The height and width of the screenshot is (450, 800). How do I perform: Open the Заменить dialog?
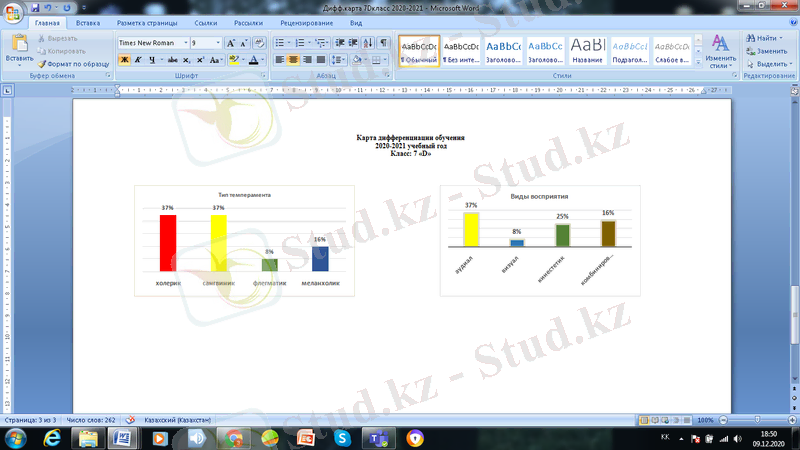click(x=767, y=51)
